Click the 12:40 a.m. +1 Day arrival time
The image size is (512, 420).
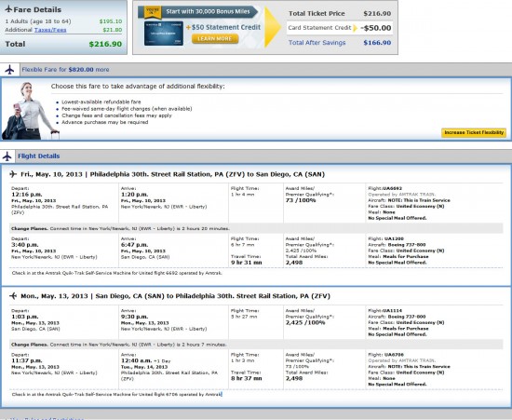coord(145,361)
